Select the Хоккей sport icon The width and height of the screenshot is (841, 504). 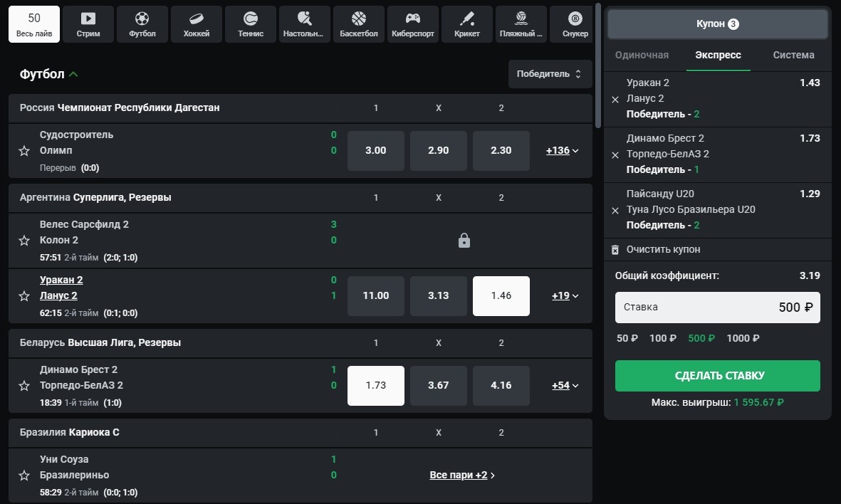[197, 24]
